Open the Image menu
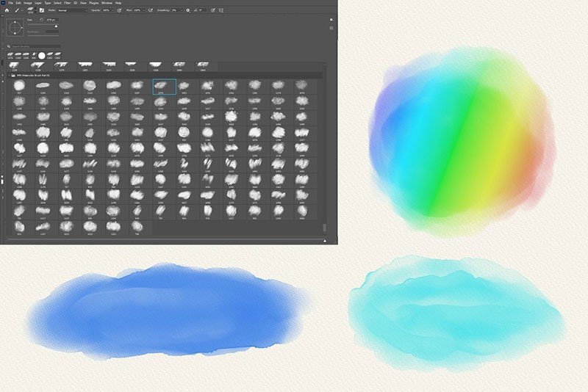Image resolution: width=588 pixels, height=392 pixels. [28, 3]
